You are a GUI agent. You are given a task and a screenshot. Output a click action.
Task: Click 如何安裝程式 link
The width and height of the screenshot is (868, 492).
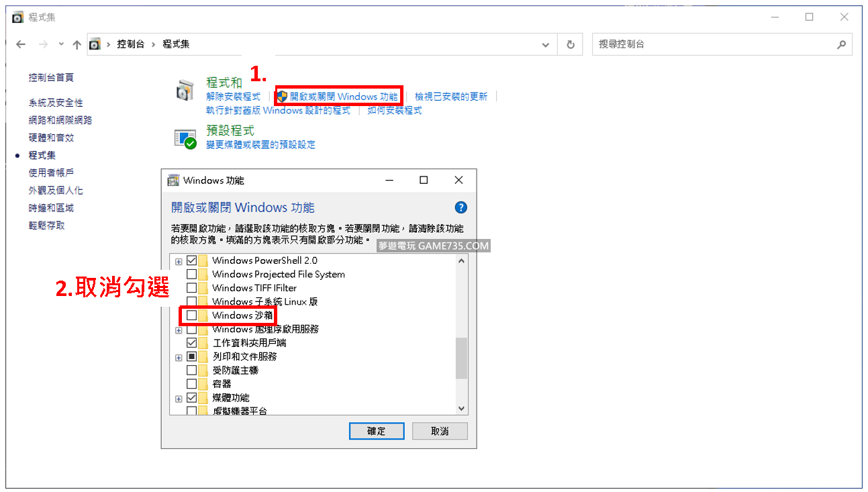pyautogui.click(x=394, y=111)
